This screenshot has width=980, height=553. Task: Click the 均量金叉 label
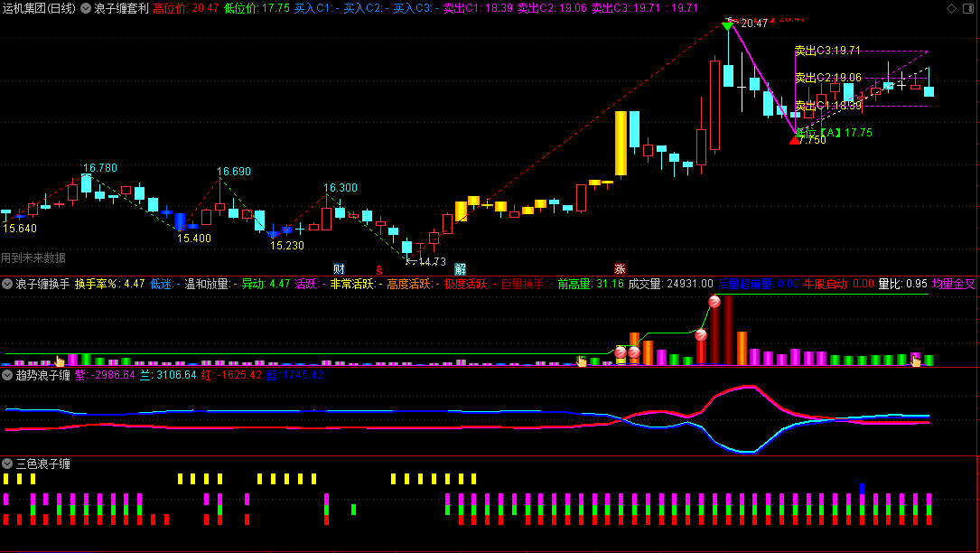point(953,284)
